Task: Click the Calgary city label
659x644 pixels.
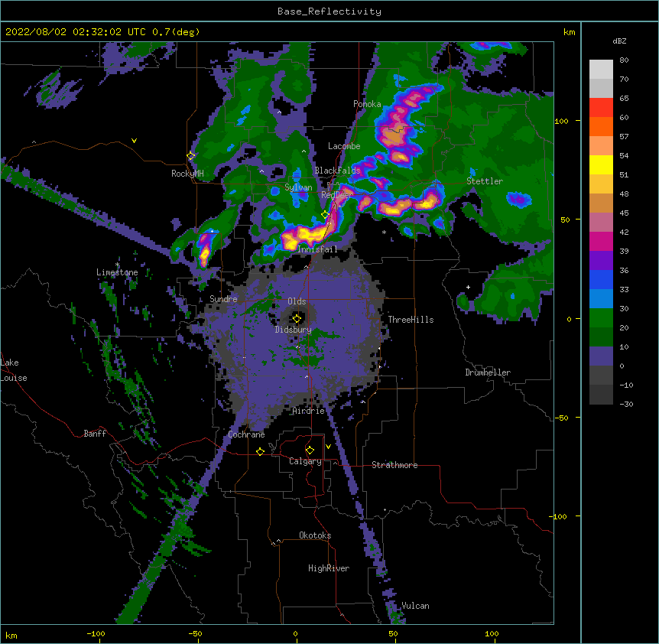Action: (305, 461)
